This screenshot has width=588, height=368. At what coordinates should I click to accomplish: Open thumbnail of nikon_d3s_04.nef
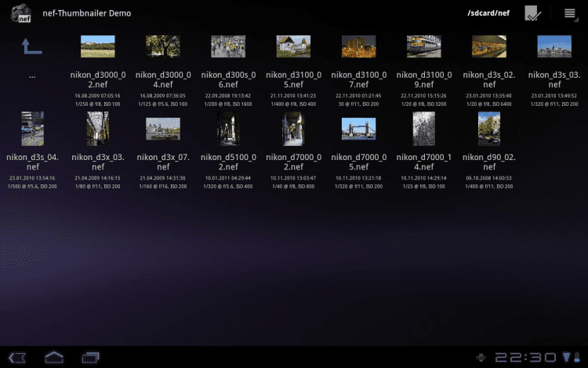coord(33,129)
